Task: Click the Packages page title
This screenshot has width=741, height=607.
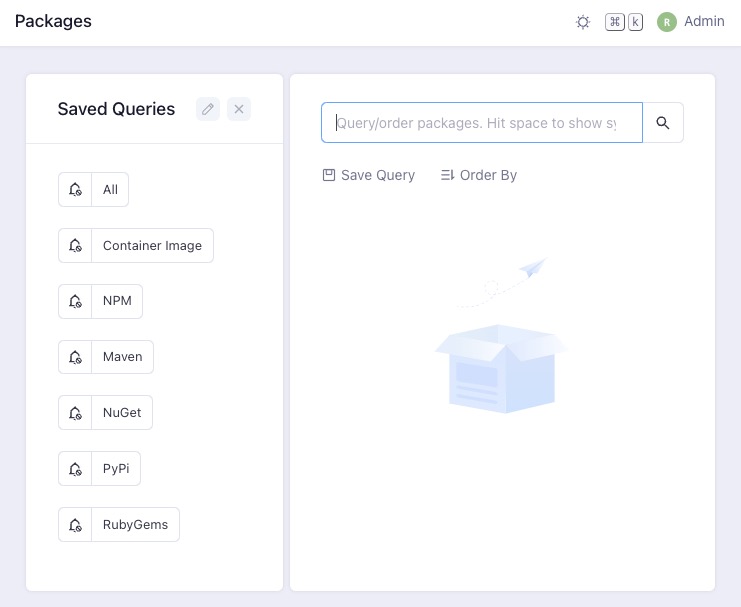Action: tap(53, 21)
